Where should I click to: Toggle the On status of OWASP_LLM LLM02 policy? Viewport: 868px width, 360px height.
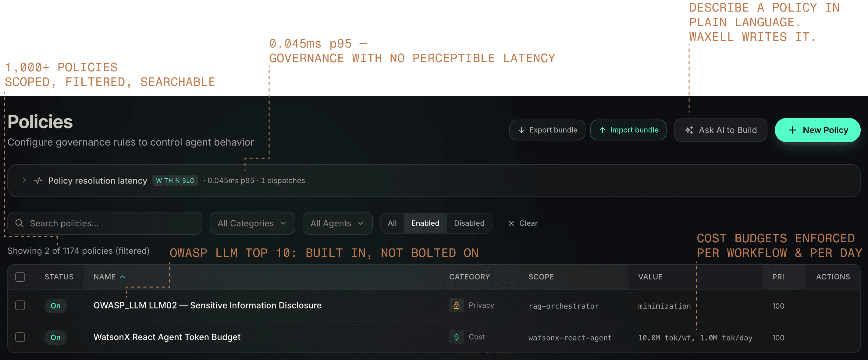pyautogui.click(x=55, y=306)
